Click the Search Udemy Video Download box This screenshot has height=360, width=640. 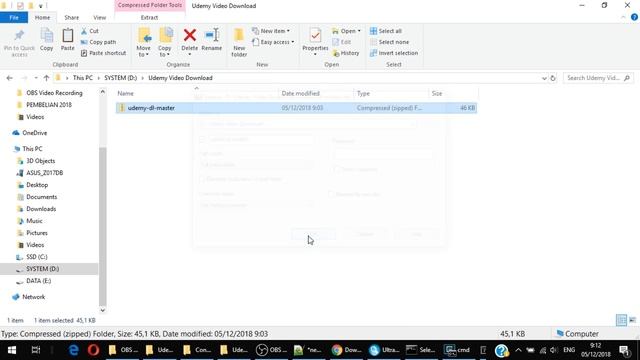[598, 78]
